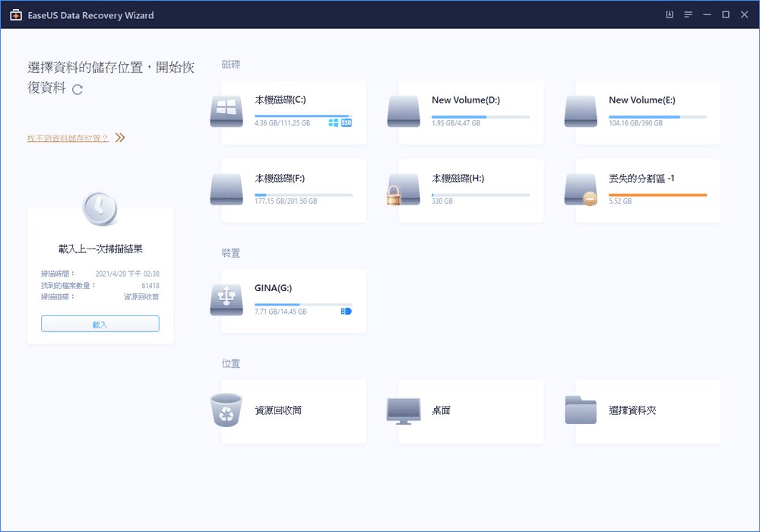Open the title bar hamburger menu
This screenshot has width=760, height=532.
[x=689, y=14]
